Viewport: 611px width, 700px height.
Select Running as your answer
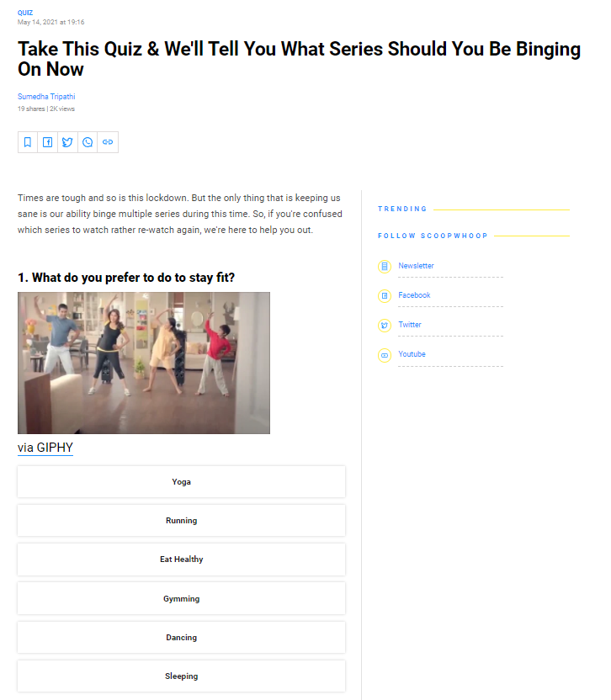181,521
